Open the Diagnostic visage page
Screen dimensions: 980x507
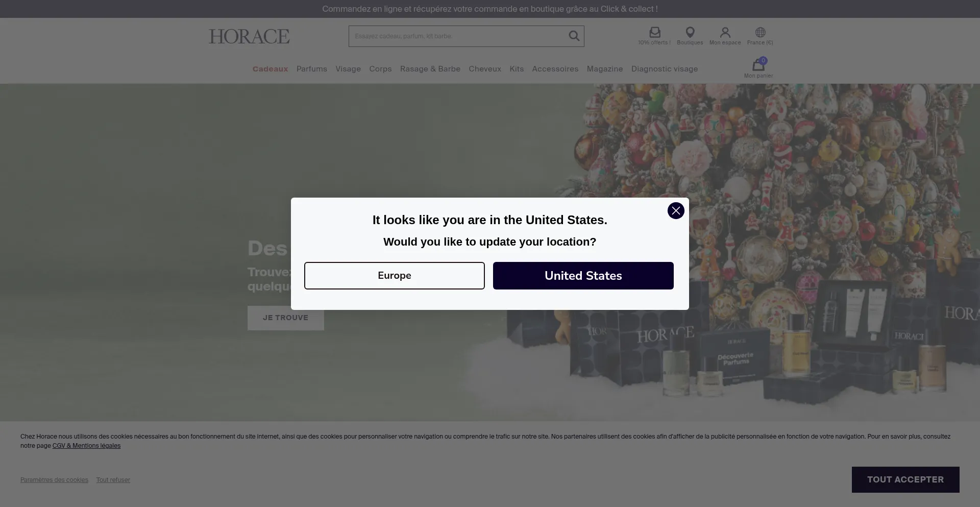click(x=664, y=69)
